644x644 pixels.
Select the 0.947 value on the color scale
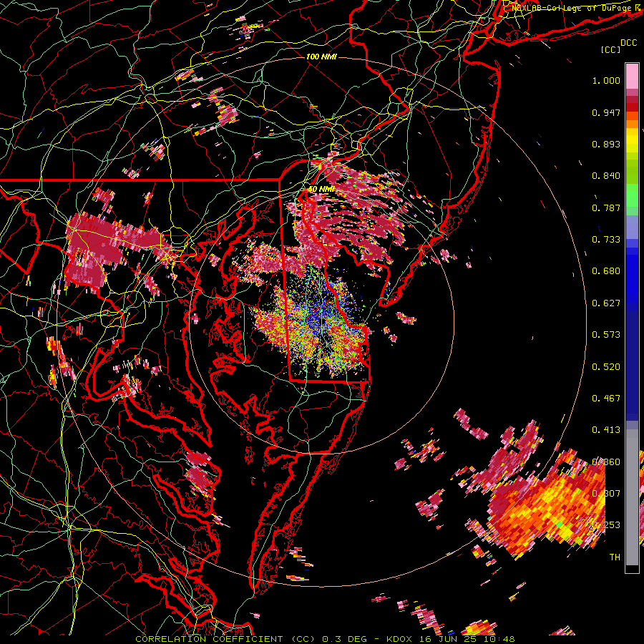[x=606, y=112]
